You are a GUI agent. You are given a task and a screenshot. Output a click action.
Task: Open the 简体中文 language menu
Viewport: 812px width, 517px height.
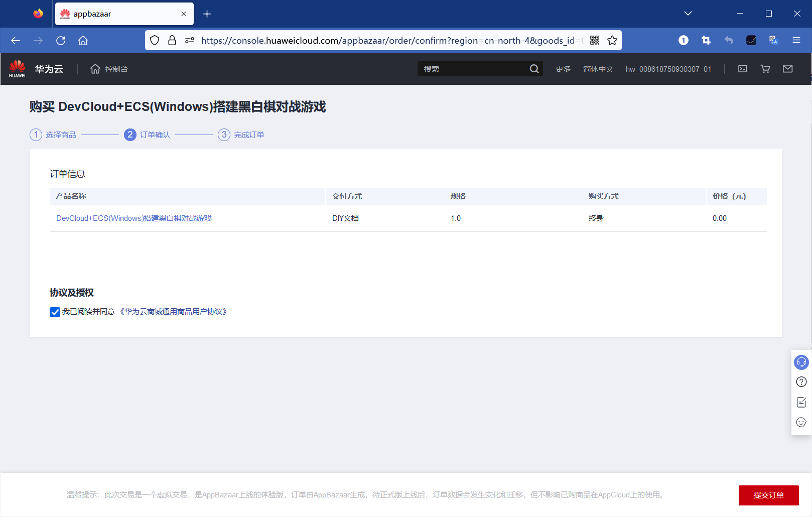pyautogui.click(x=598, y=69)
